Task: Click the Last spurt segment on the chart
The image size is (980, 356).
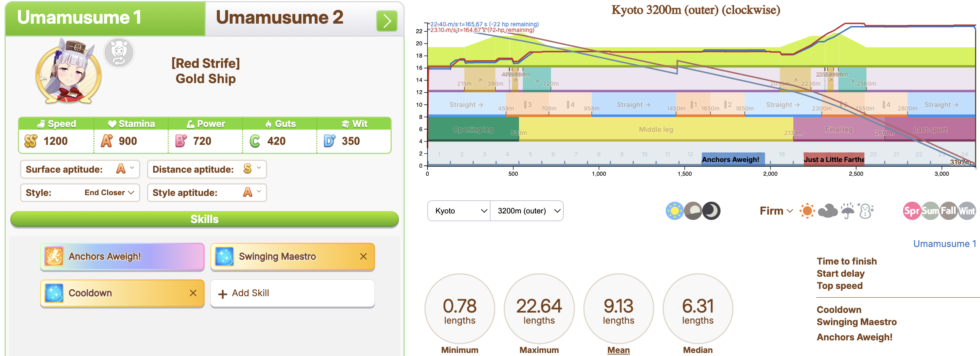Action: pyautogui.click(x=930, y=129)
